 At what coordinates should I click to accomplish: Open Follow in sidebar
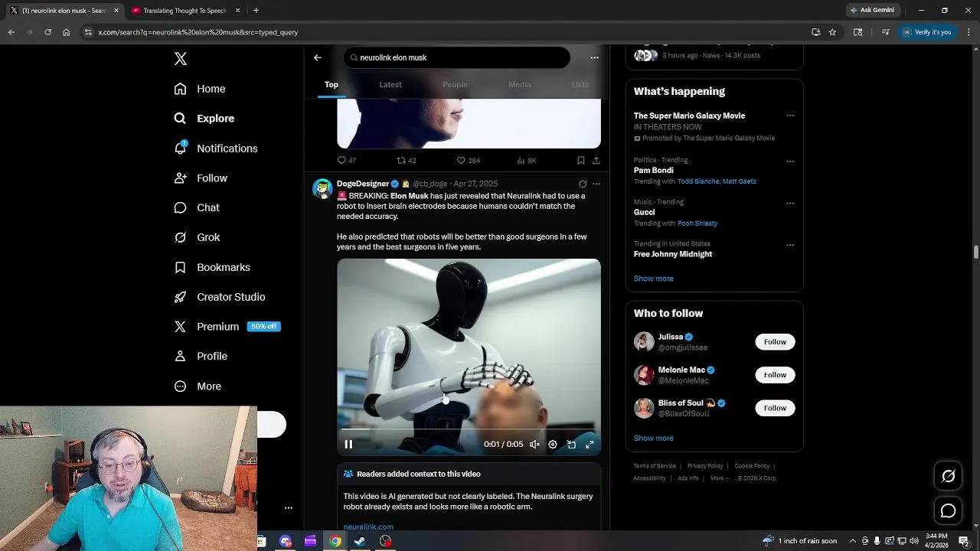pos(201,178)
